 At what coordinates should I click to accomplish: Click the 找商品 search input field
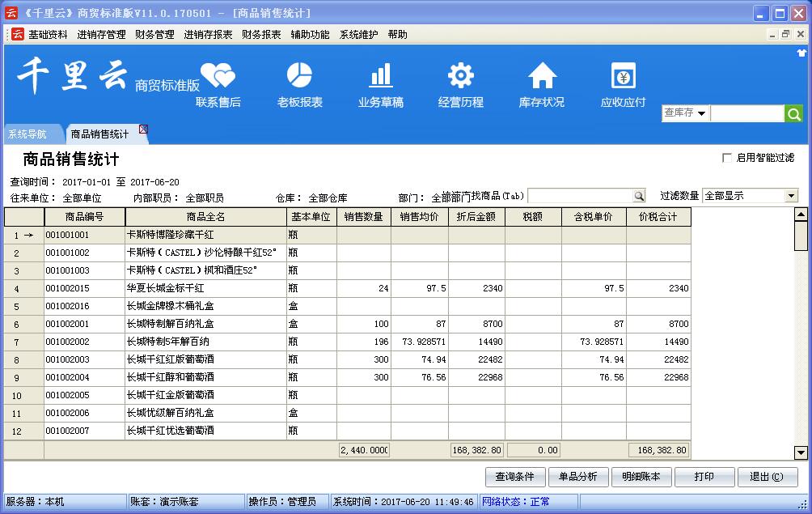click(579, 196)
